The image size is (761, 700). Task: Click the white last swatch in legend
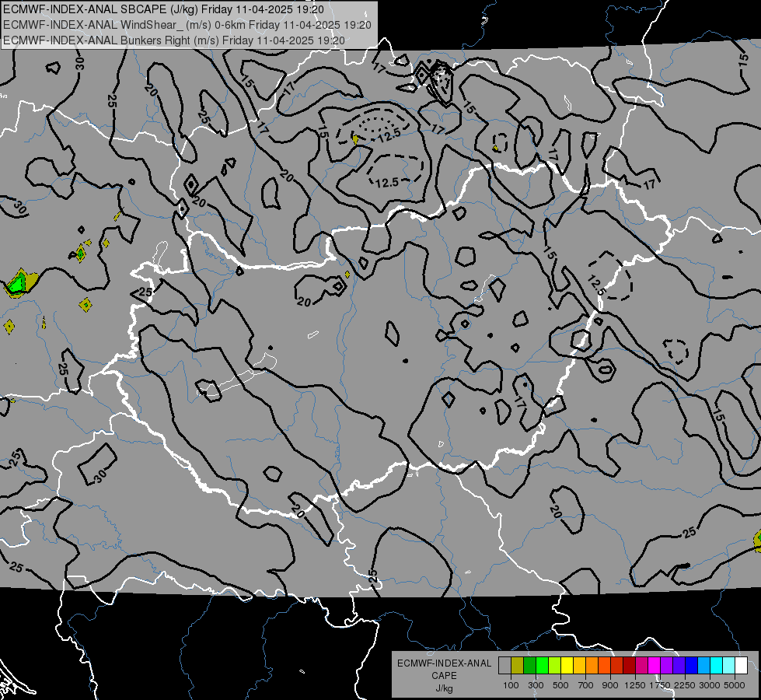[741, 665]
